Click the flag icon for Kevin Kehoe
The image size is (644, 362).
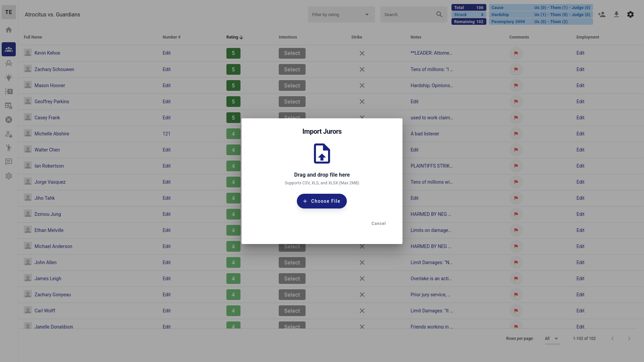(516, 53)
